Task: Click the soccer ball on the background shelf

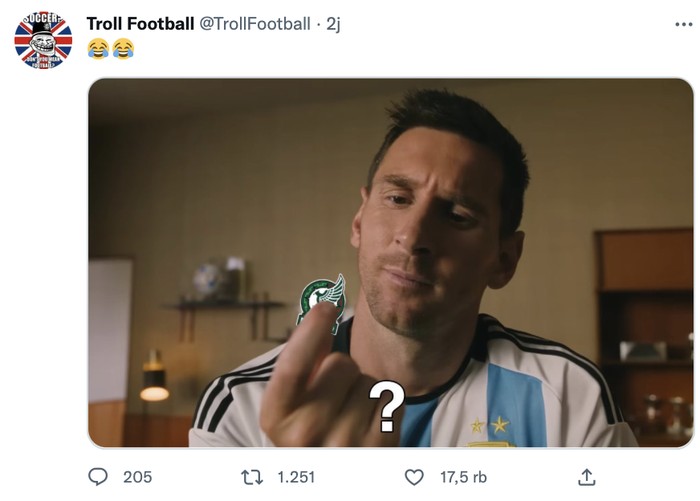Action: pyautogui.click(x=208, y=281)
